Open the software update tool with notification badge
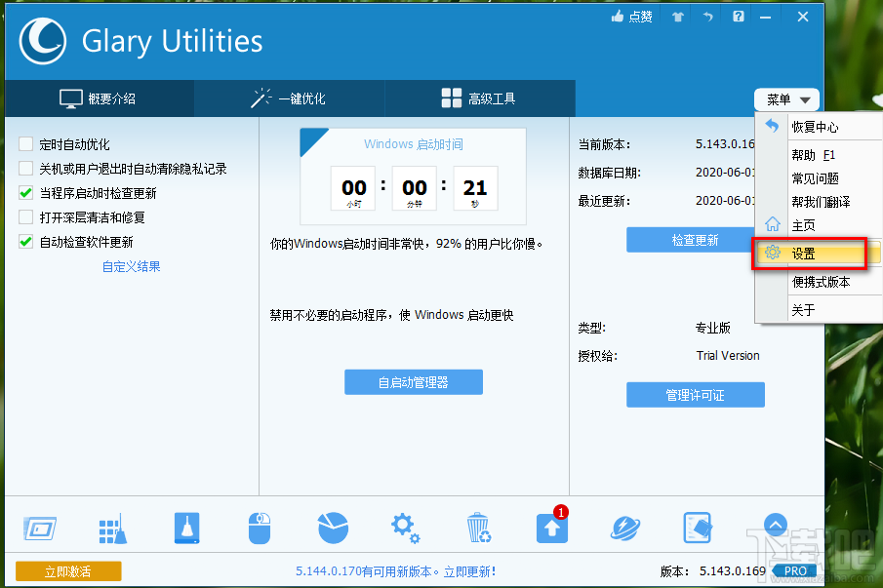This screenshot has height=588, width=883. click(551, 528)
